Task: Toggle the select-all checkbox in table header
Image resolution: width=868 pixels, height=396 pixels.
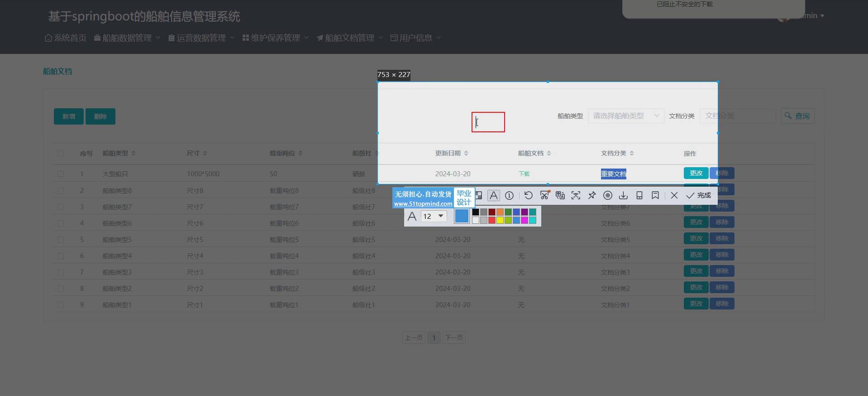Action: click(x=61, y=154)
